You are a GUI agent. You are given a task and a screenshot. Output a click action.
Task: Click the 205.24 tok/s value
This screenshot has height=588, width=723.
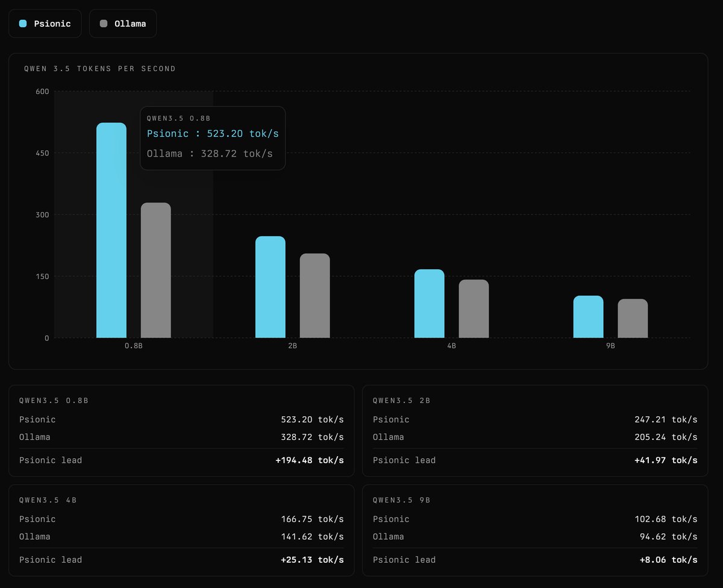tap(666, 437)
